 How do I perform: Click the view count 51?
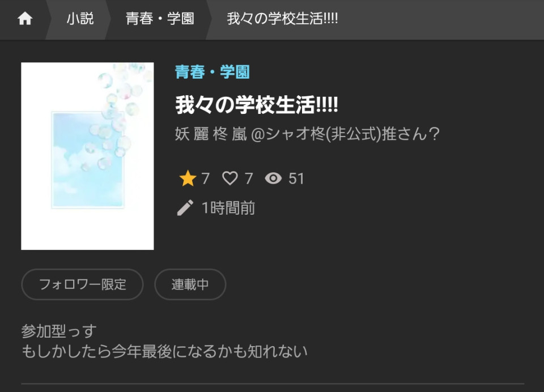296,178
